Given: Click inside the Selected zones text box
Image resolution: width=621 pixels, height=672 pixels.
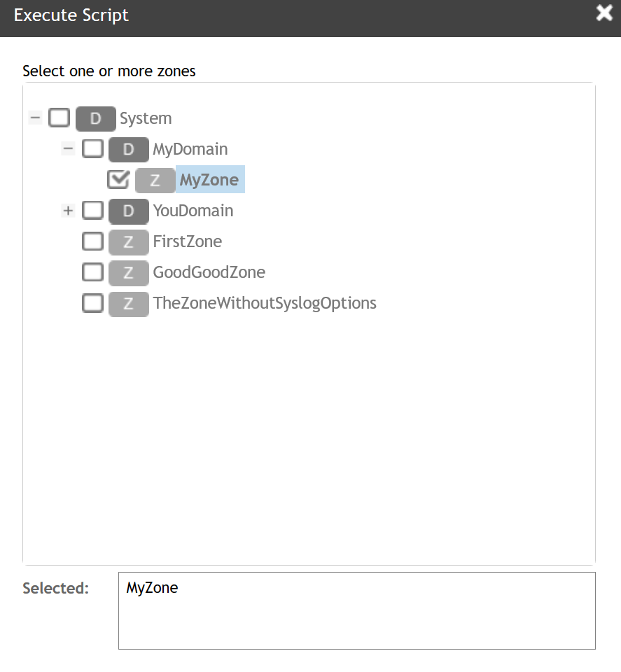Looking at the screenshot, I should coord(356,610).
